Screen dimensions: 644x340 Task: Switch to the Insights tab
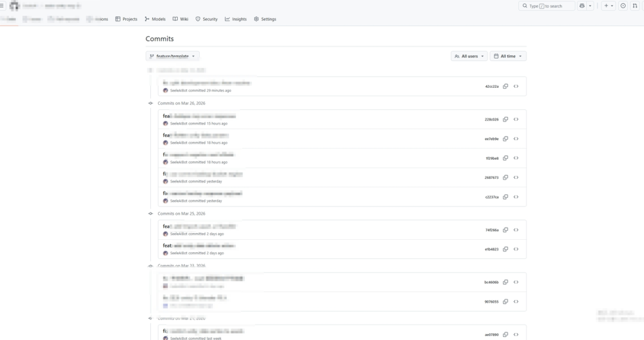point(236,19)
